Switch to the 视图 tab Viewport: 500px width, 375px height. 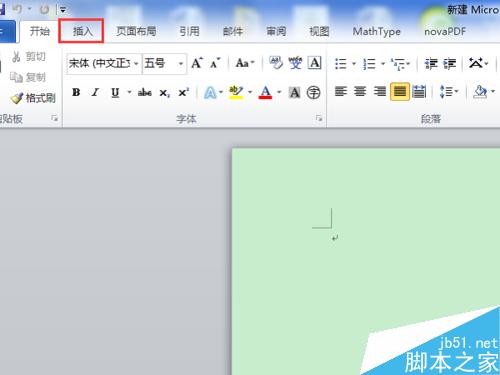tap(319, 31)
